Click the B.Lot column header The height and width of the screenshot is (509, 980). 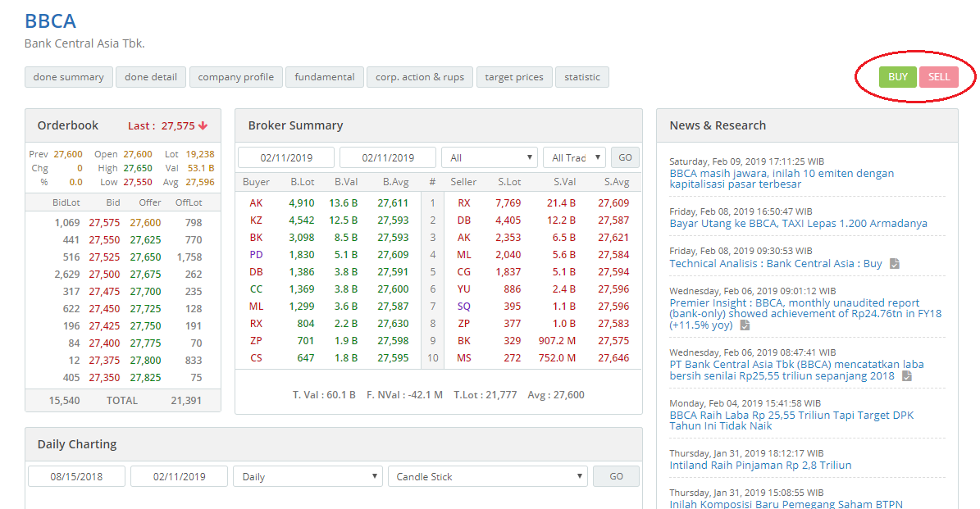303,182
